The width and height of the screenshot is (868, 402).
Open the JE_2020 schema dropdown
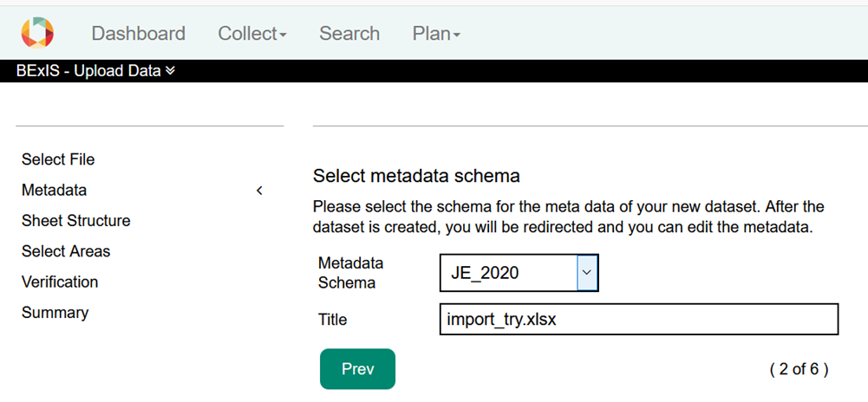click(x=519, y=273)
